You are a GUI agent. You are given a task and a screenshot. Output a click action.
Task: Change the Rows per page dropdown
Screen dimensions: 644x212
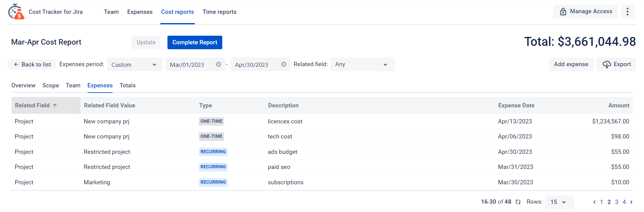click(559, 202)
